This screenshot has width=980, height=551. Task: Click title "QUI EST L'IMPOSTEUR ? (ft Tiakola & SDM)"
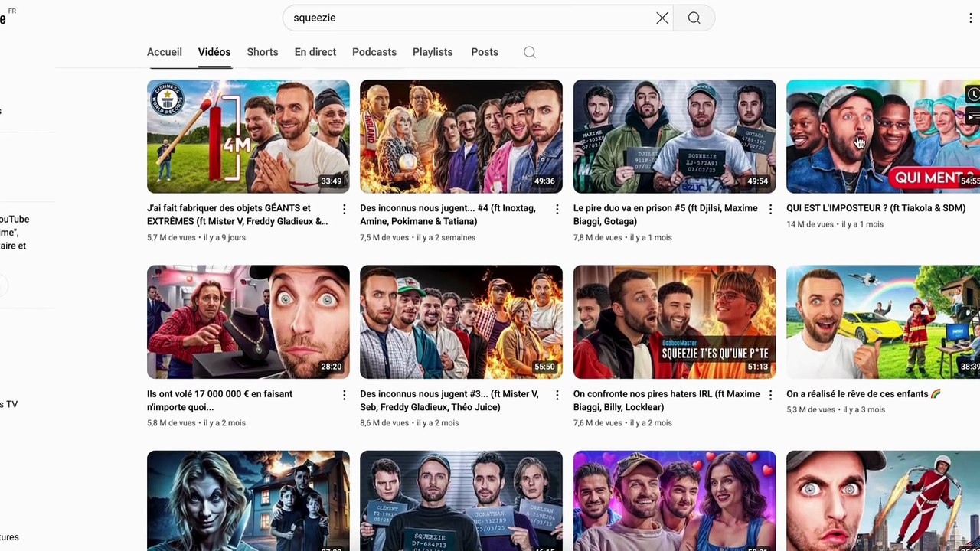click(x=876, y=208)
